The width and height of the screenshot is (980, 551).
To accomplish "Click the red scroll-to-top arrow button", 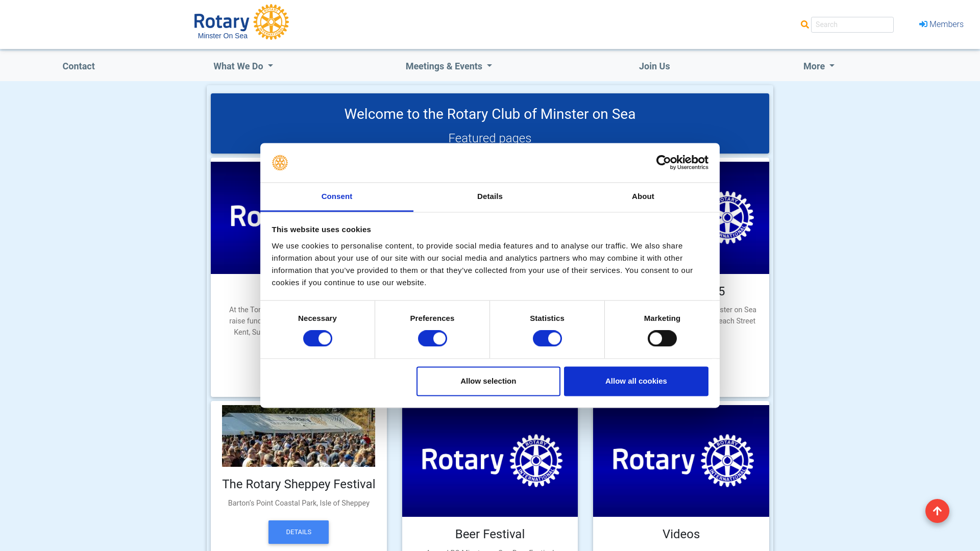I will point(937,511).
